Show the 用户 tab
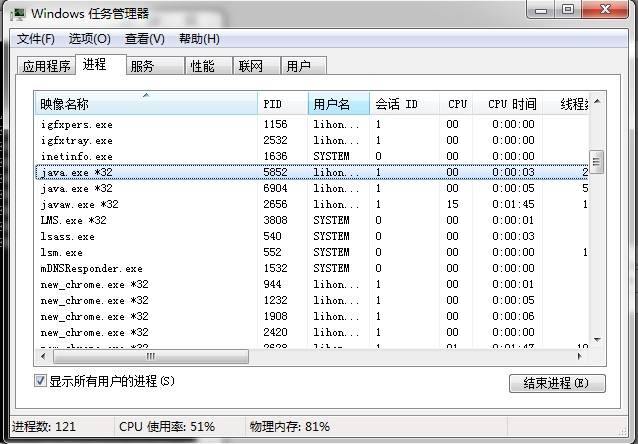Viewport: 638px width, 444px height. pos(304,66)
